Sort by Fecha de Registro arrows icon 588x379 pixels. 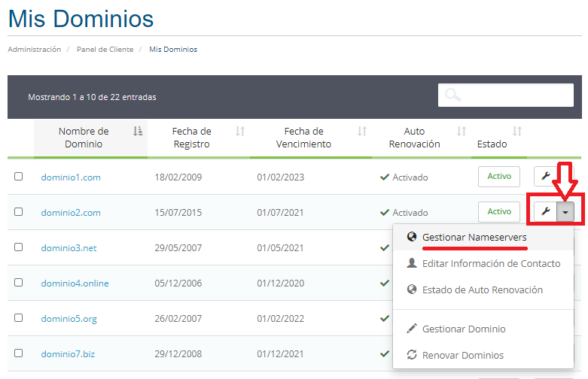(240, 131)
